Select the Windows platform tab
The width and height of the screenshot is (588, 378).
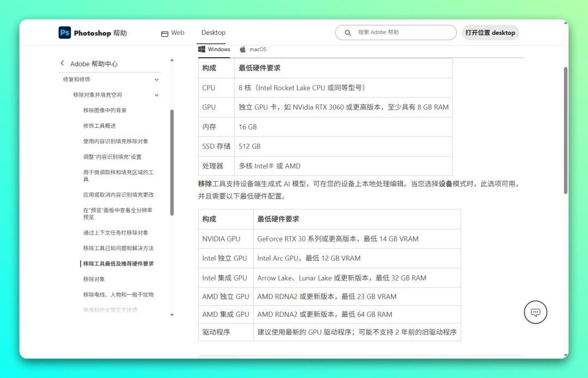(214, 49)
